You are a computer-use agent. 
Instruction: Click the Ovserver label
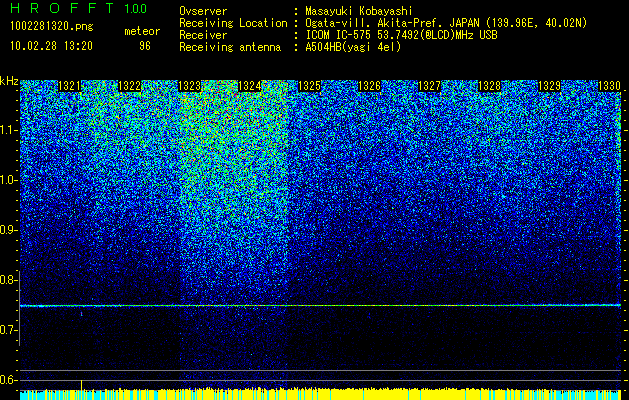tap(203, 11)
